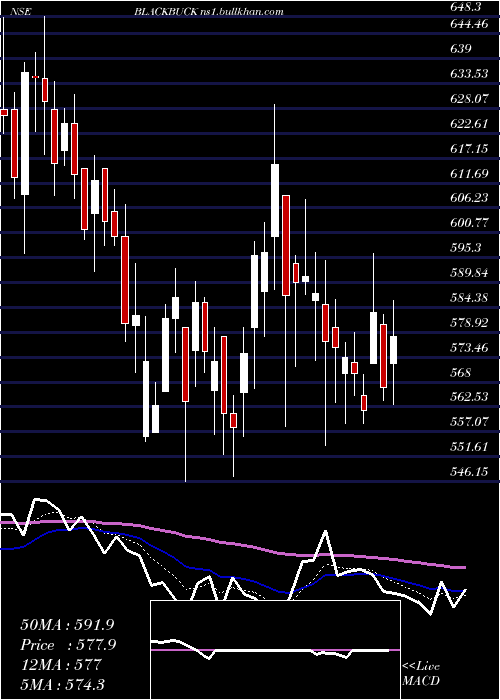Click the Price : 577.9 readout

point(68,645)
